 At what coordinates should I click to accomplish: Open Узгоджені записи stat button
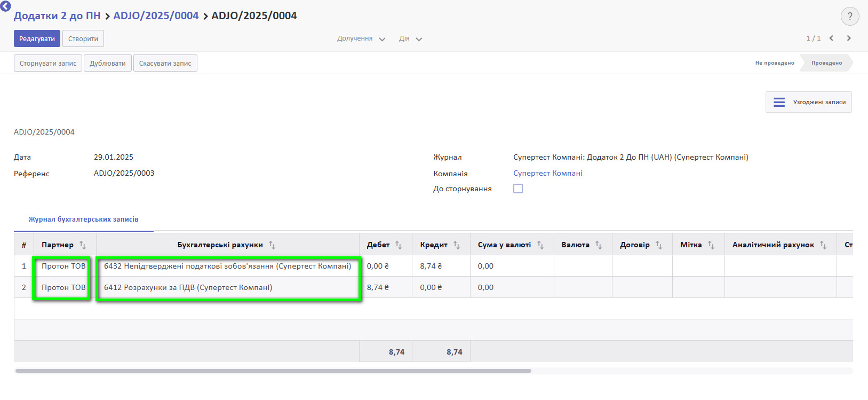809,102
